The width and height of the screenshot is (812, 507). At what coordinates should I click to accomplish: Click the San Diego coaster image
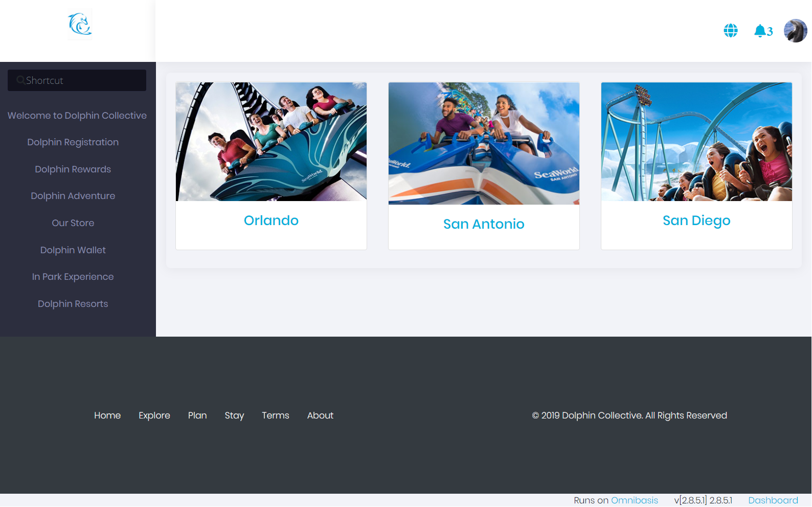(x=696, y=142)
